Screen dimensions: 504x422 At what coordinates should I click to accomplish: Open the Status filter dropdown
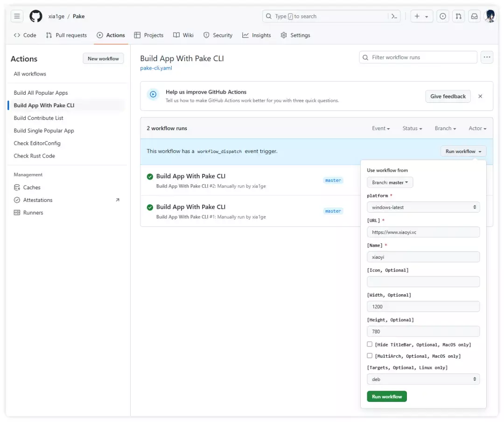[x=412, y=128]
